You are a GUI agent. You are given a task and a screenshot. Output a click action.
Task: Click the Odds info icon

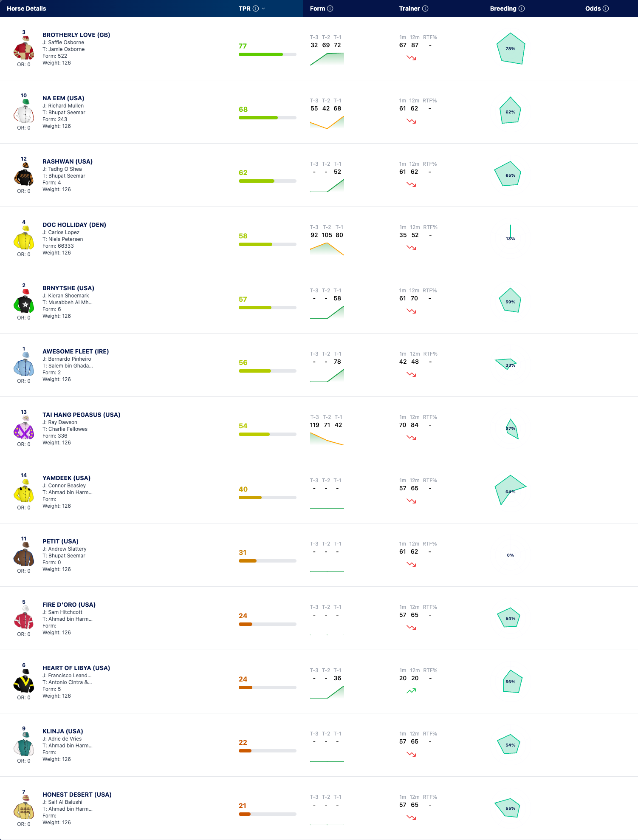coord(606,8)
